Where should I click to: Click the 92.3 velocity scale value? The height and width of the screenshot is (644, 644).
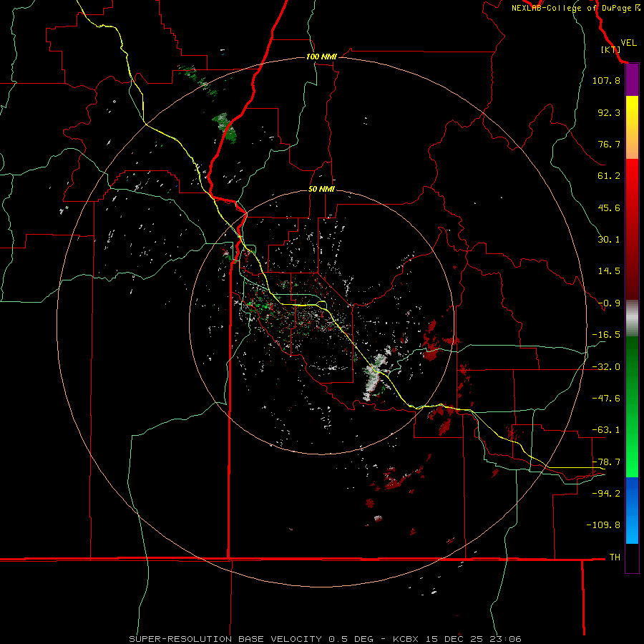pyautogui.click(x=609, y=112)
